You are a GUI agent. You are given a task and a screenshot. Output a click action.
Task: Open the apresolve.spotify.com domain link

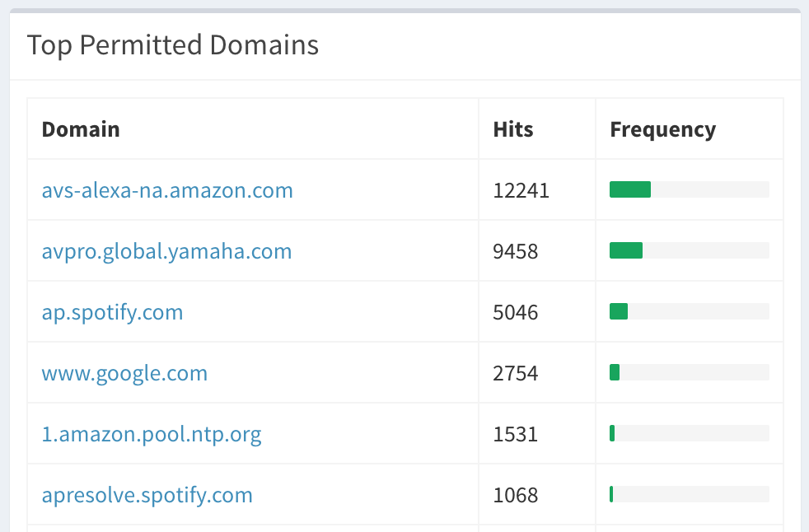pyautogui.click(x=147, y=495)
